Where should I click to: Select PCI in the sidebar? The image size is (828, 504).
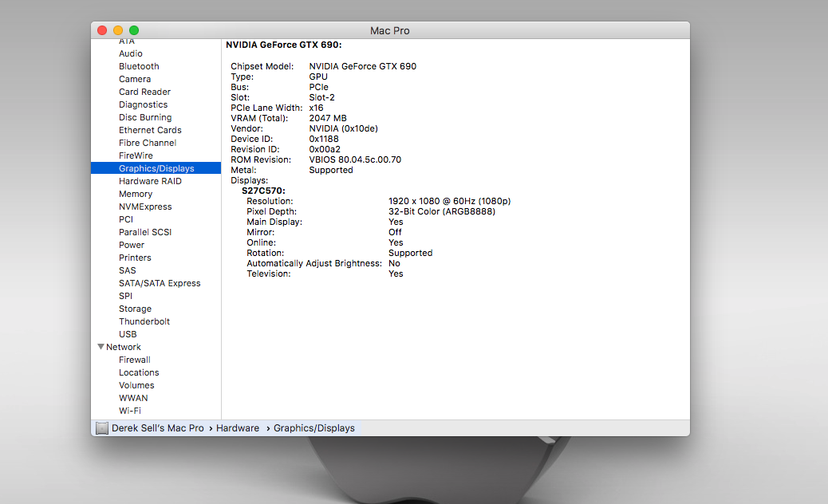pos(126,219)
